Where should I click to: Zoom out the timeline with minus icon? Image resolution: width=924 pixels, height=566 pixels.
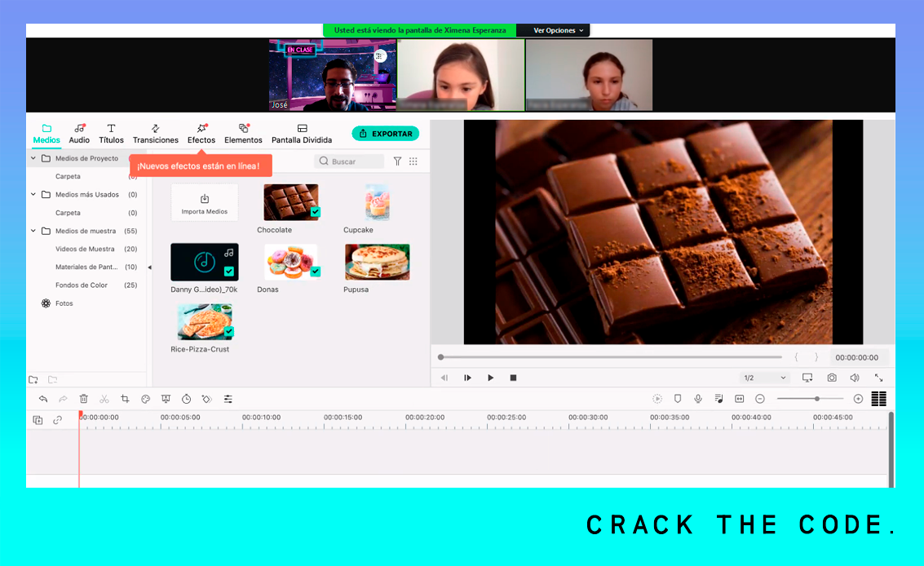pos(760,399)
